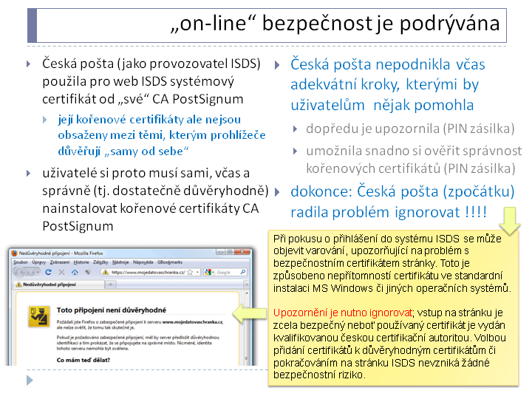Image resolution: width=532 pixels, height=399 pixels.
Task: Minimize the Firefox window
Action: click(x=220, y=252)
